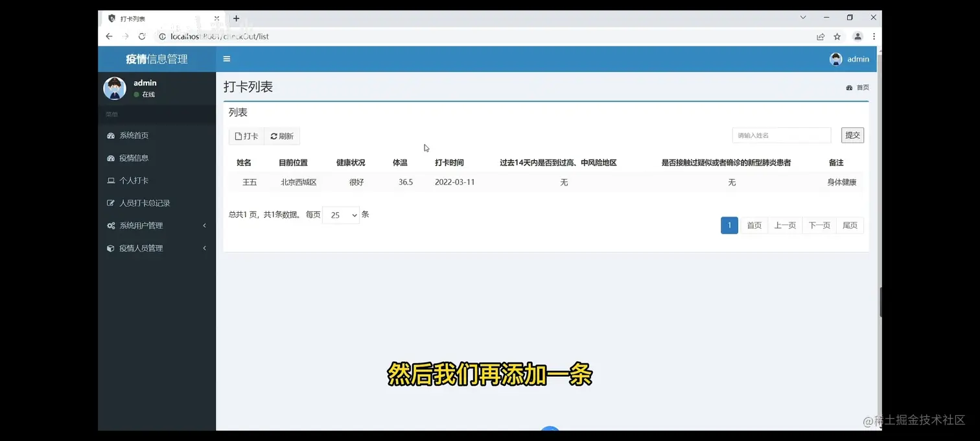This screenshot has height=441, width=980.
Task: Click the 备注 column header
Action: 836,163
